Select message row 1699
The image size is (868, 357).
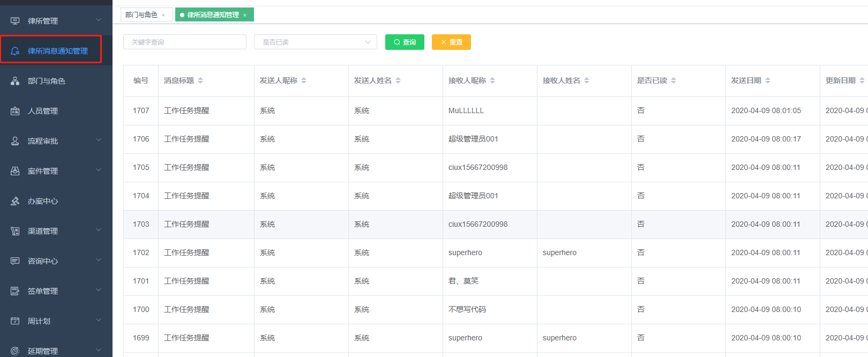(x=496, y=338)
